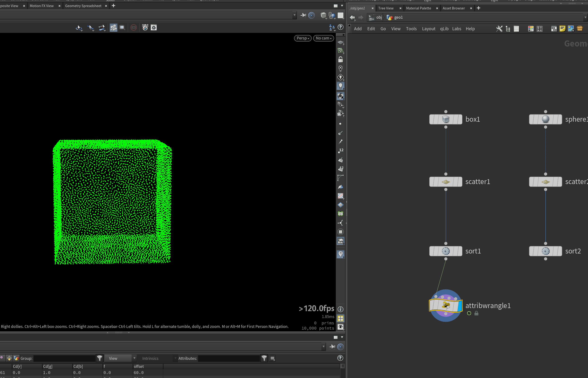Switch to the Asset Browser tab
The height and width of the screenshot is (378, 588).
click(454, 8)
